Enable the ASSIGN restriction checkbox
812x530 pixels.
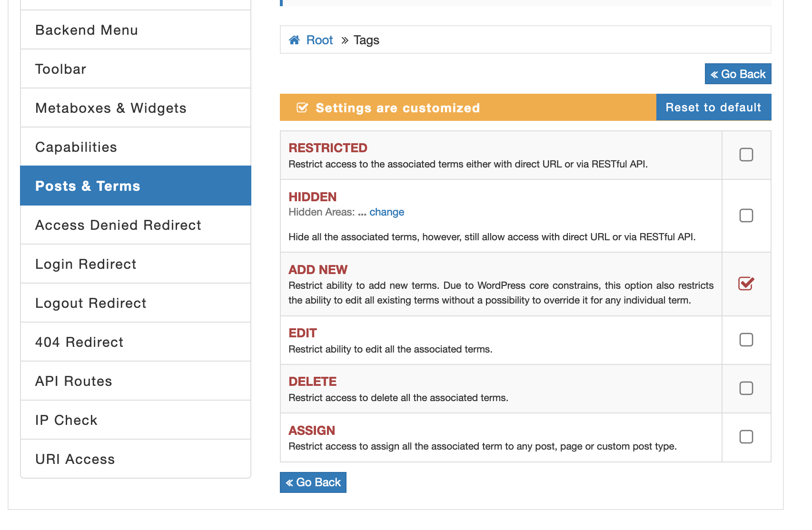click(746, 437)
